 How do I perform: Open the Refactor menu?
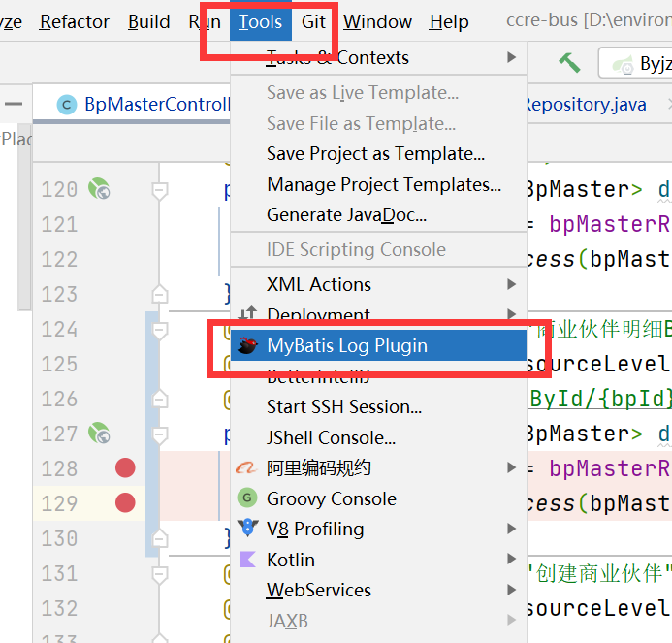(x=74, y=21)
